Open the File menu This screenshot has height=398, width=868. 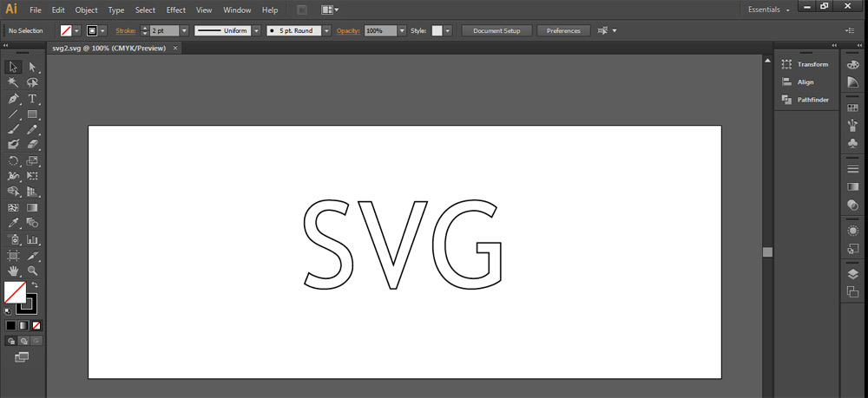(x=36, y=10)
